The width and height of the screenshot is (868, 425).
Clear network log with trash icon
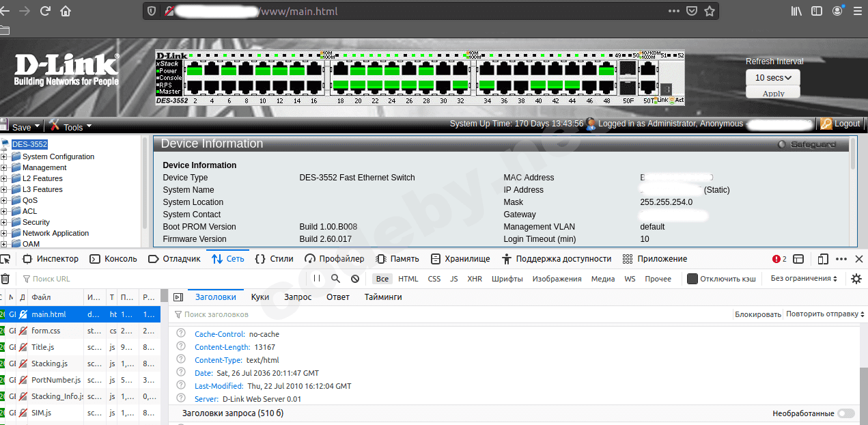[x=5, y=279]
